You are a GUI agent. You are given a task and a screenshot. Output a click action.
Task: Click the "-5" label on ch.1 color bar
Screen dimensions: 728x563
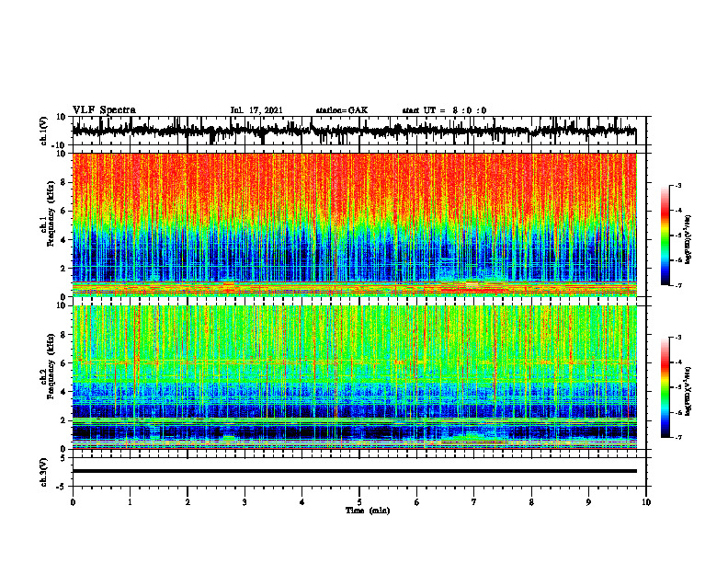(x=677, y=236)
